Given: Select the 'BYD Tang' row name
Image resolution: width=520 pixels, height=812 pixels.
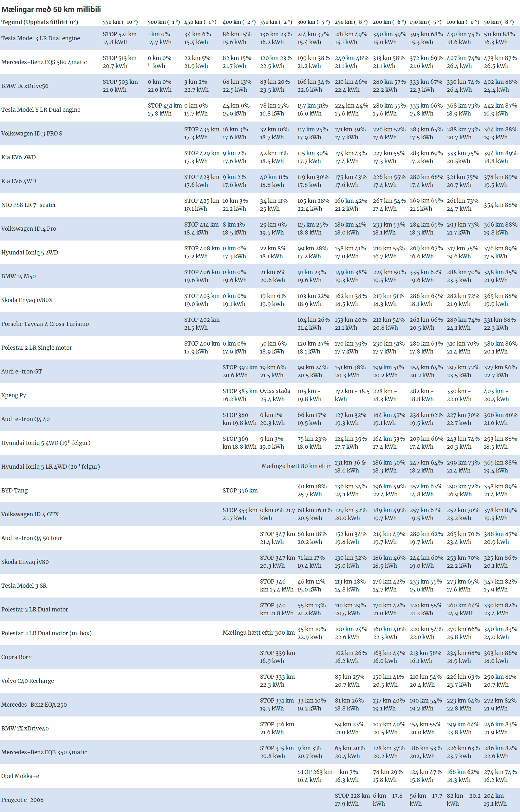Looking at the screenshot, I should pyautogui.click(x=15, y=490).
